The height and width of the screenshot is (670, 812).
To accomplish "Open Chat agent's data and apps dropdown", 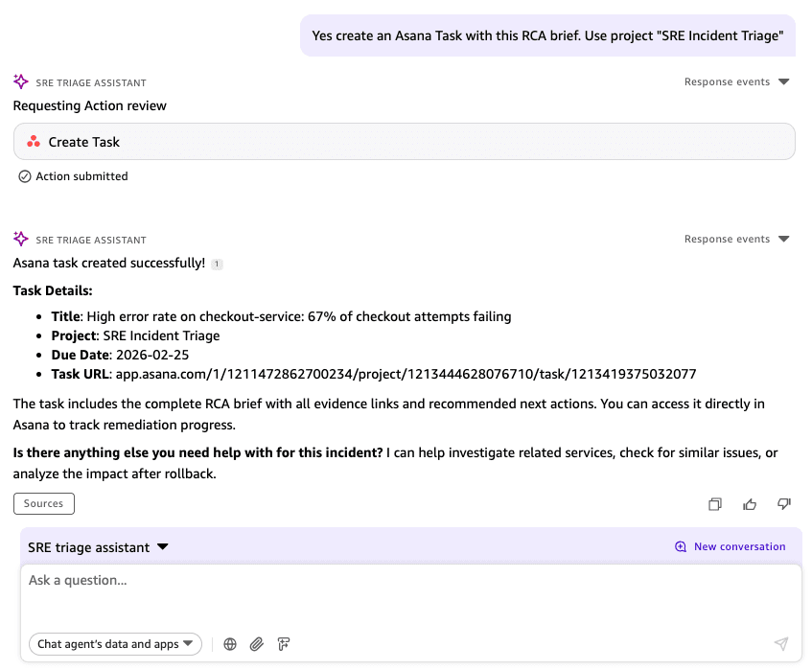I will tap(115, 644).
